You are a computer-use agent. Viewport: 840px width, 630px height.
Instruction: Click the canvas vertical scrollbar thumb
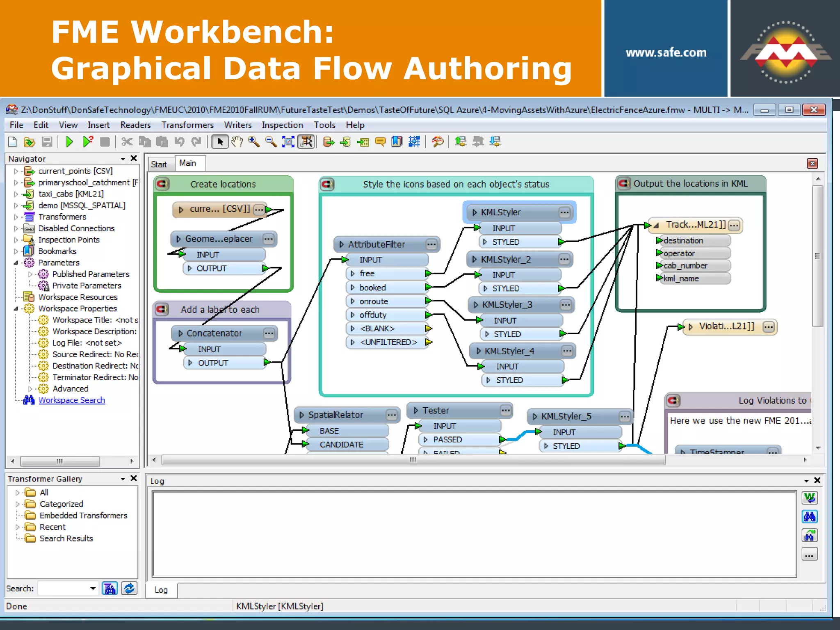coord(818,256)
